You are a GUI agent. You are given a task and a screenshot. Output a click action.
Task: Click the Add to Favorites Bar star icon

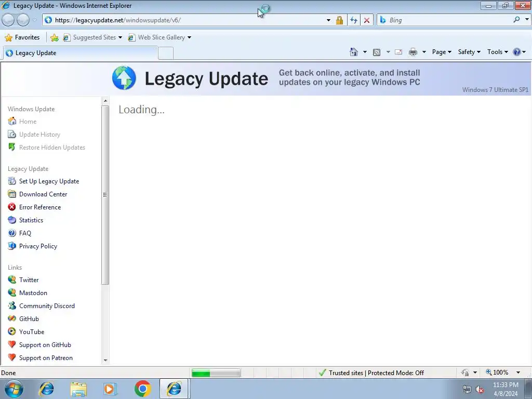coord(54,37)
